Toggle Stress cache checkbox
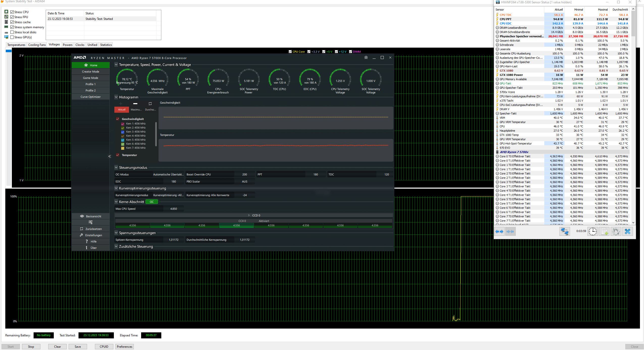 (12, 22)
